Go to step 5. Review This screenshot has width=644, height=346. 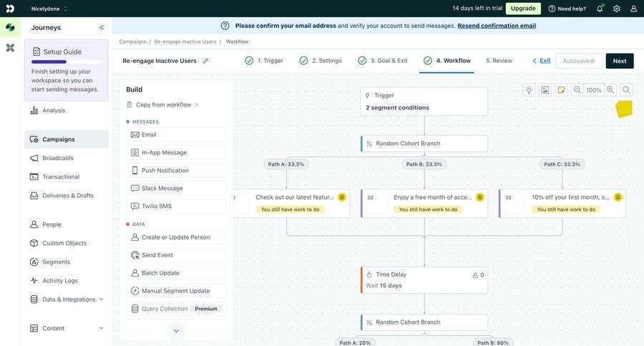[x=499, y=61]
